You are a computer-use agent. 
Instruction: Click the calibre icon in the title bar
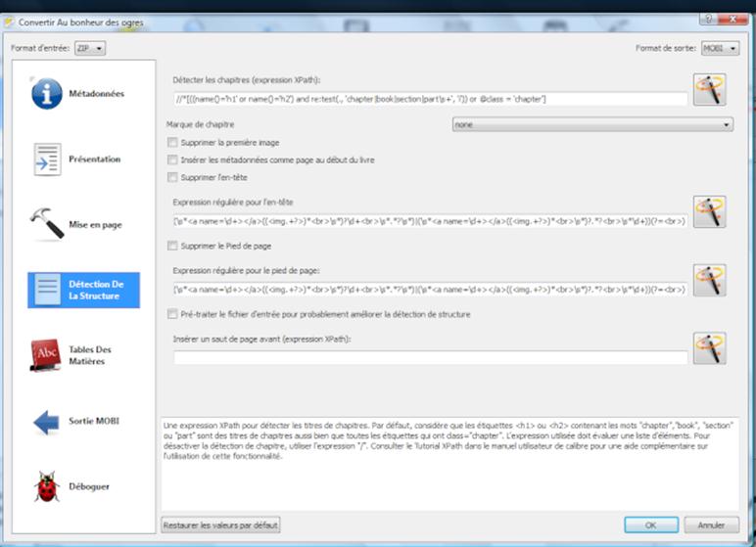tap(9, 23)
